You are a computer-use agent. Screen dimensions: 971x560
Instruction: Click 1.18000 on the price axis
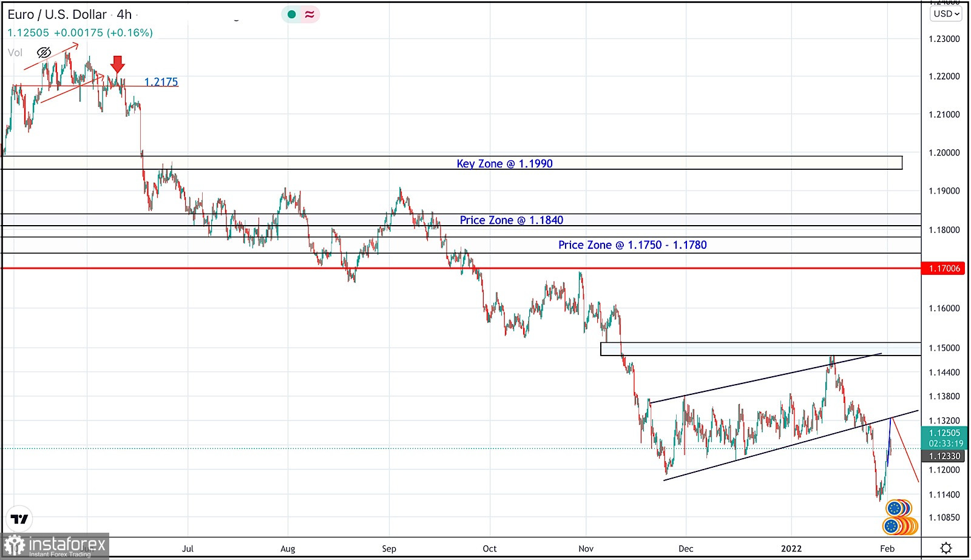click(x=944, y=230)
